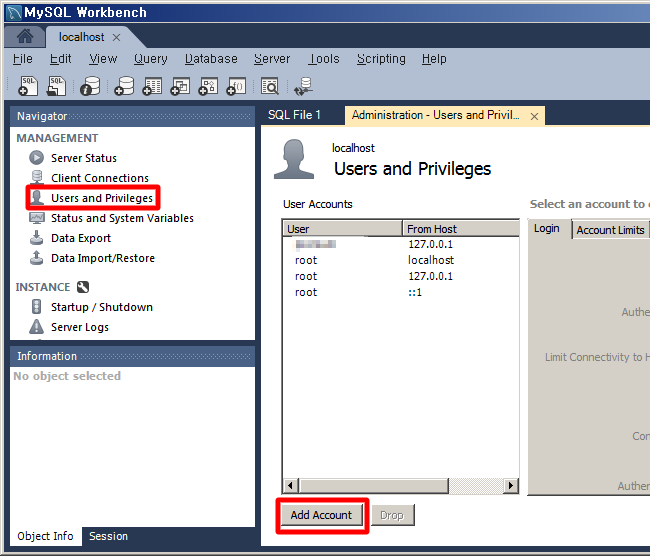Open the Help menu
The height and width of the screenshot is (556, 650).
click(x=434, y=59)
